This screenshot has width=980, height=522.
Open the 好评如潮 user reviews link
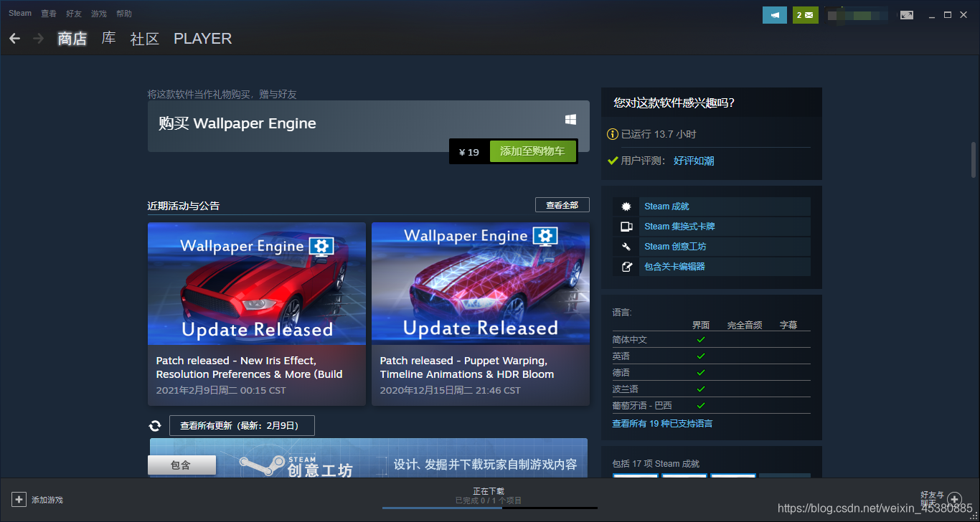click(694, 161)
